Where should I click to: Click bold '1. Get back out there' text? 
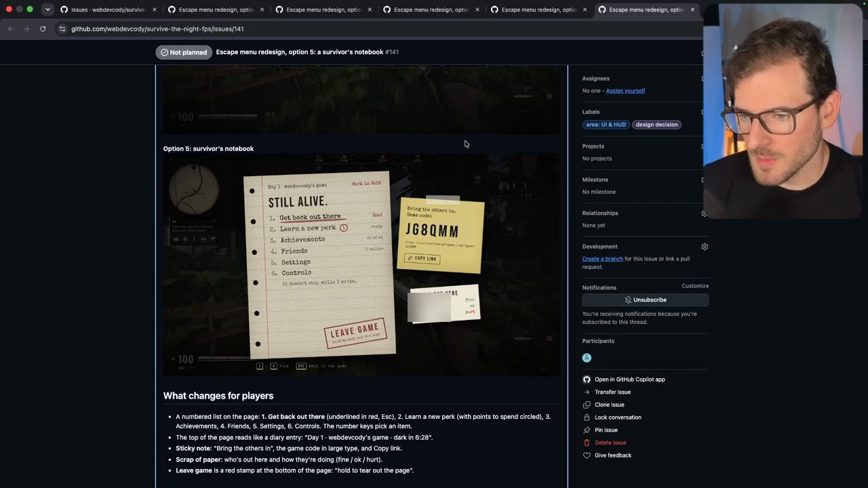(293, 417)
